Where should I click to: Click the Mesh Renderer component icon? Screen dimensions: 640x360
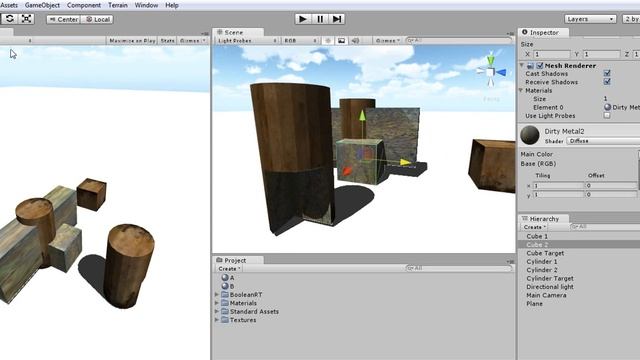point(530,65)
